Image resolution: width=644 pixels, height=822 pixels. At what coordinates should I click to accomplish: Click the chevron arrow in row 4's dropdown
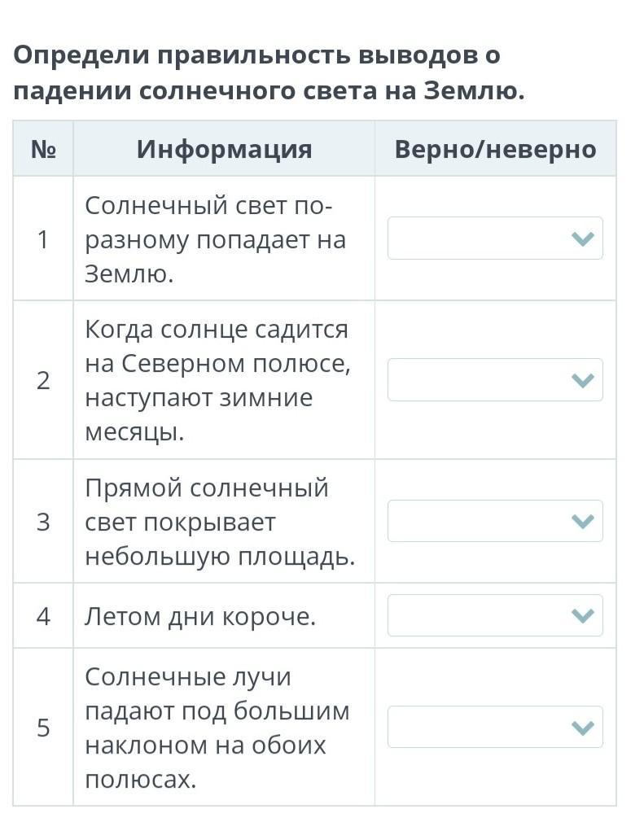(x=583, y=615)
